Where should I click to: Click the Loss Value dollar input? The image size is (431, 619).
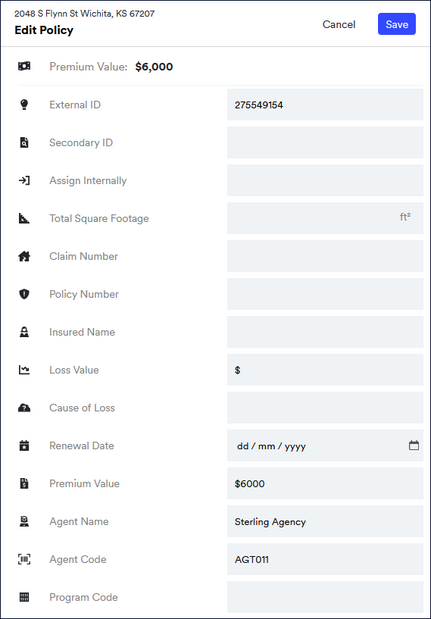coord(325,370)
